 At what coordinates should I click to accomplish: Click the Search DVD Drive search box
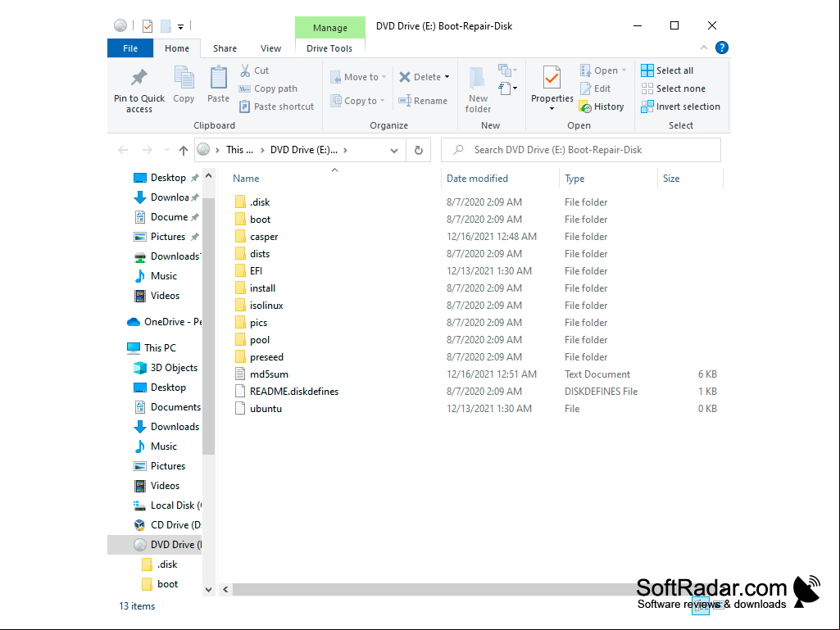(x=581, y=150)
